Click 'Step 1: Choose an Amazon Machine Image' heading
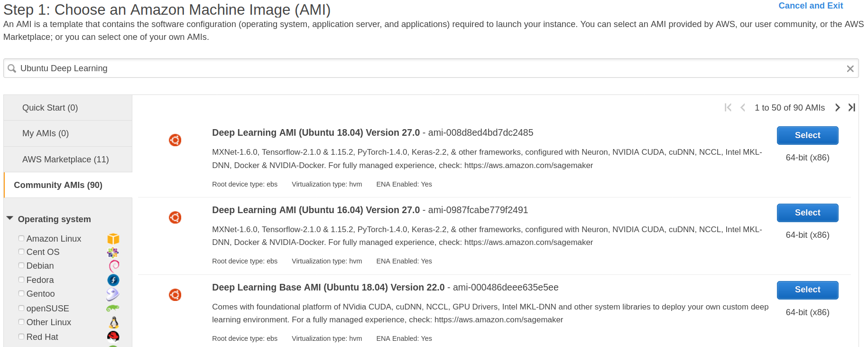This screenshot has height=347, width=868. point(167,9)
